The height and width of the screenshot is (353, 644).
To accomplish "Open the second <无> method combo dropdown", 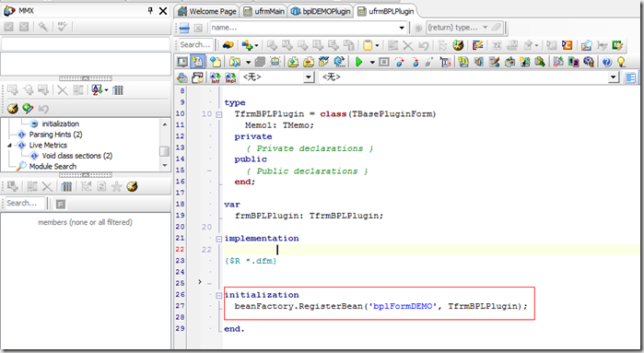I will click(614, 77).
